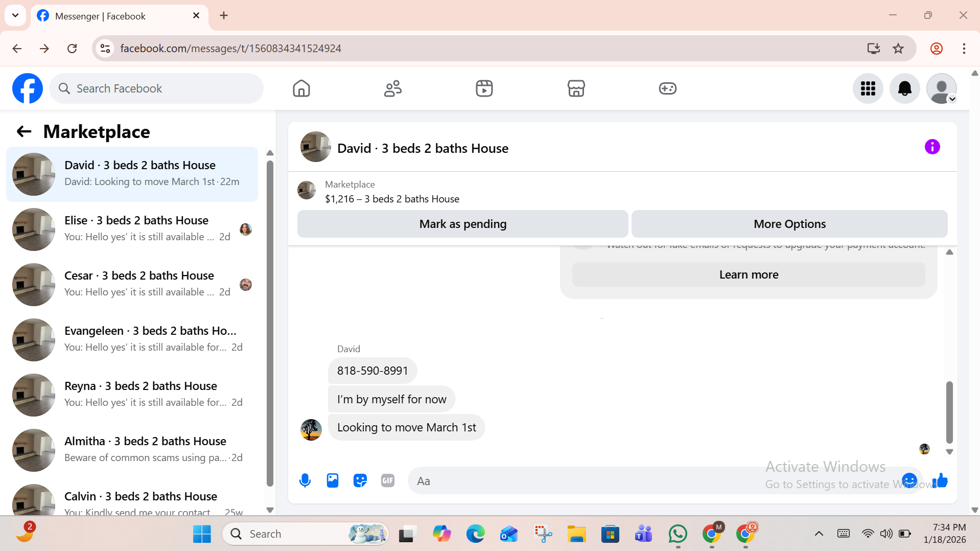Choose a GIF icon

388,480
